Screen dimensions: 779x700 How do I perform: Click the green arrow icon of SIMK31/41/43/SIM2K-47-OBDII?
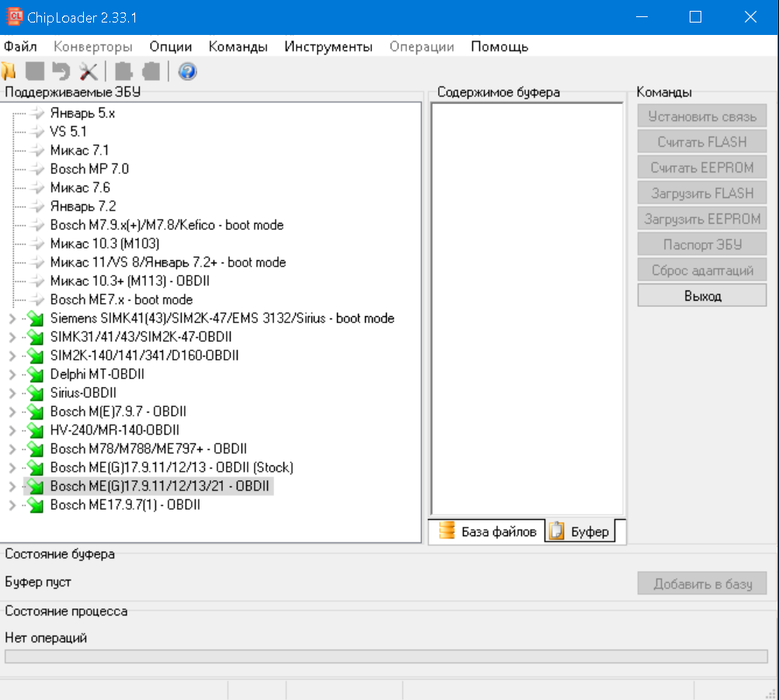35,337
